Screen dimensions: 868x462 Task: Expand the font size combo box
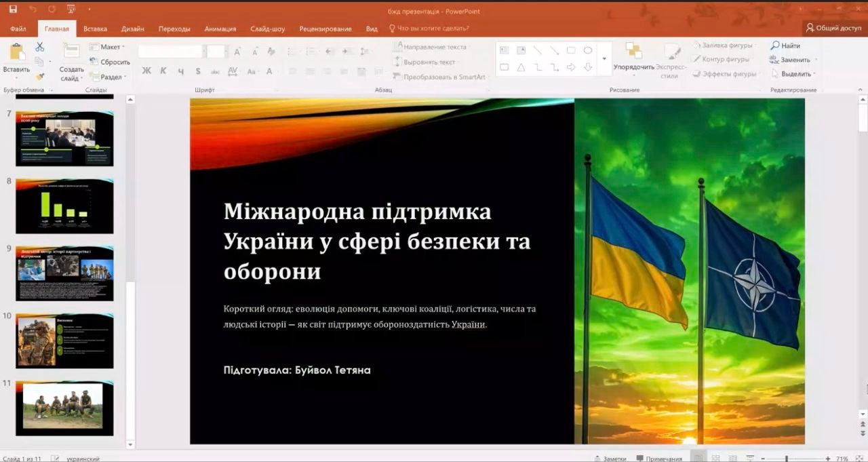click(x=226, y=52)
